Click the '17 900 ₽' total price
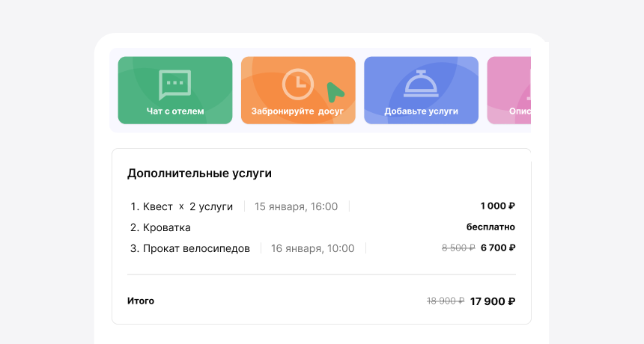Image resolution: width=644 pixels, height=344 pixels. 493,301
